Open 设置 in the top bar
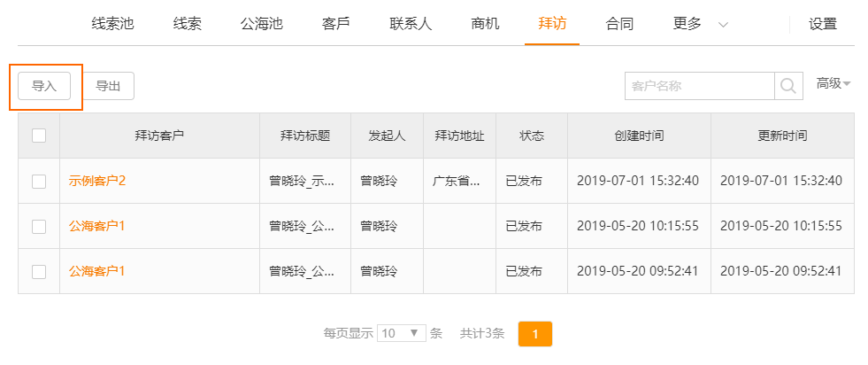The image size is (868, 365). coord(823,24)
